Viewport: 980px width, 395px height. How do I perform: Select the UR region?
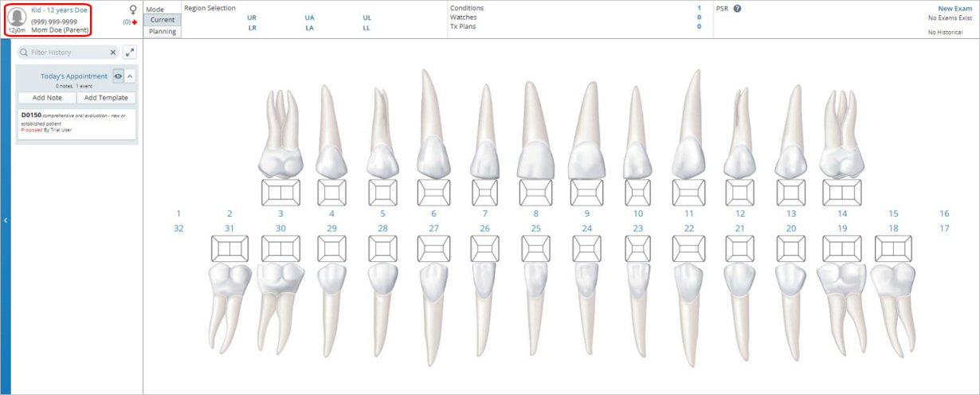252,18
